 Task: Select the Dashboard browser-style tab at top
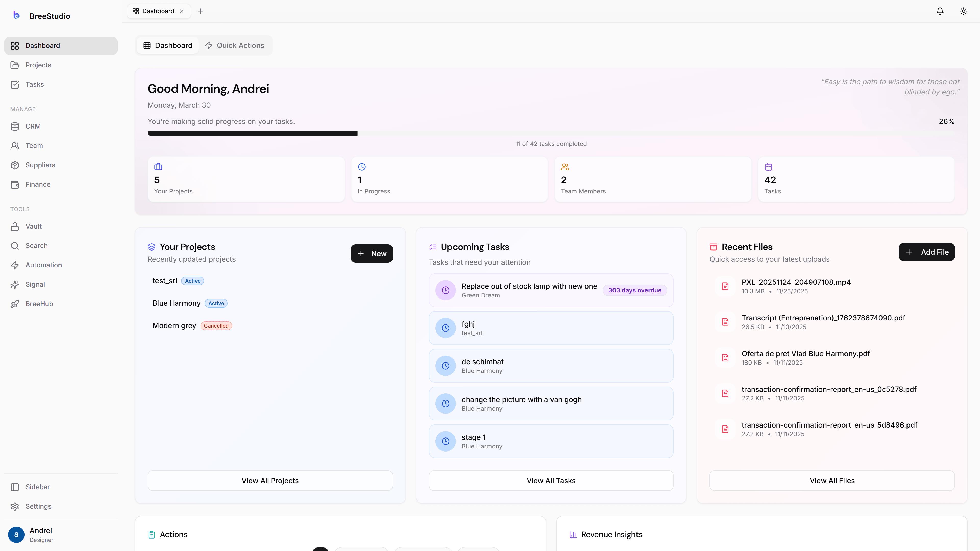159,11
